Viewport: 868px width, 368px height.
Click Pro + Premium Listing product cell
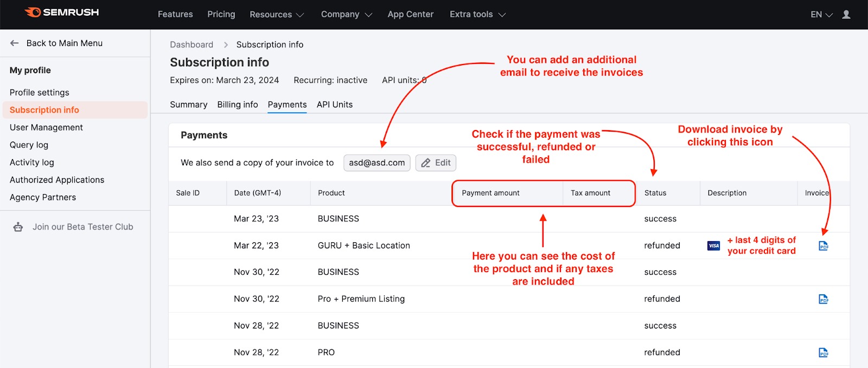361,299
